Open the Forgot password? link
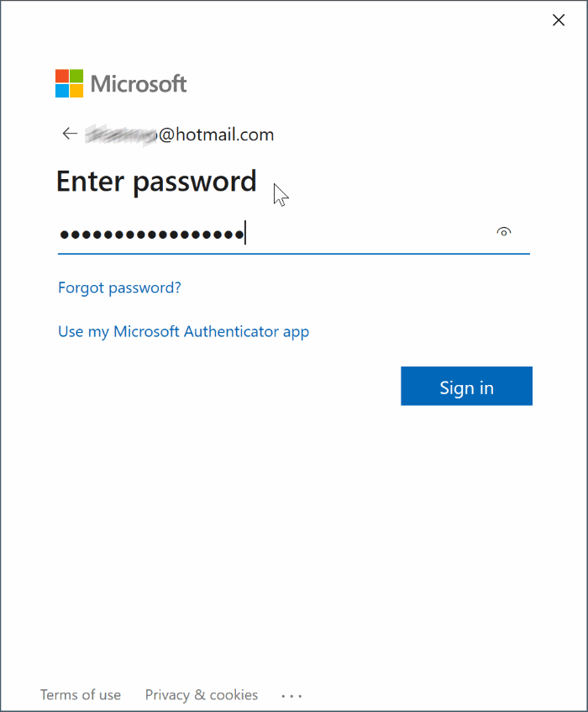588x712 pixels. tap(119, 287)
